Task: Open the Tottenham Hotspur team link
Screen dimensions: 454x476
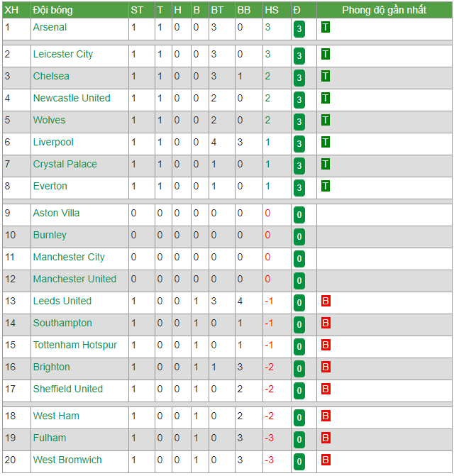Action: coord(75,345)
